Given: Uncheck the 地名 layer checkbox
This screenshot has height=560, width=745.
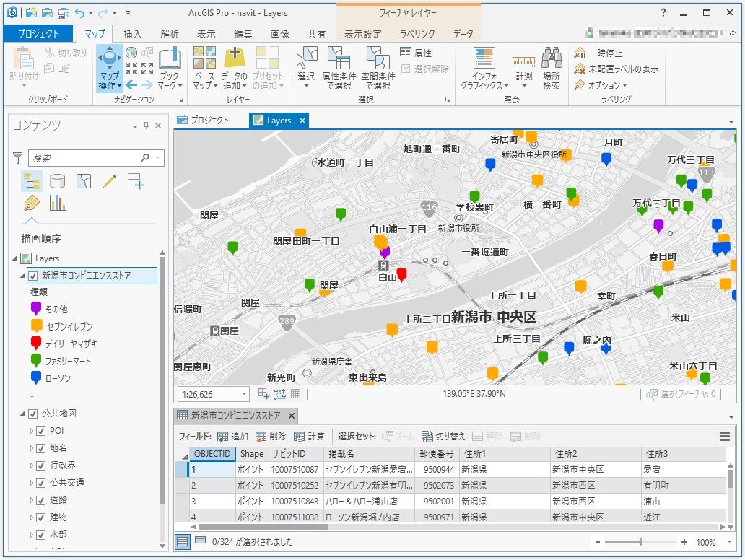Looking at the screenshot, I should (41, 448).
